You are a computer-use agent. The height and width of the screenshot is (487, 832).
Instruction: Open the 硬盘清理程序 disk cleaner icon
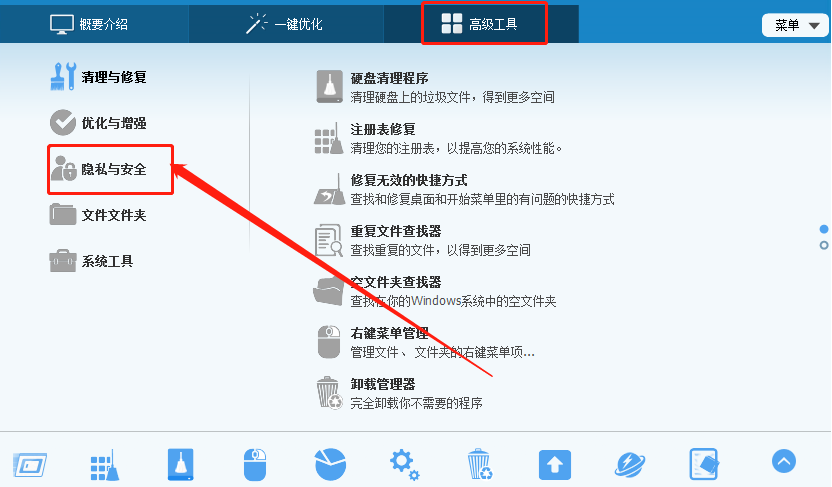pyautogui.click(x=330, y=87)
